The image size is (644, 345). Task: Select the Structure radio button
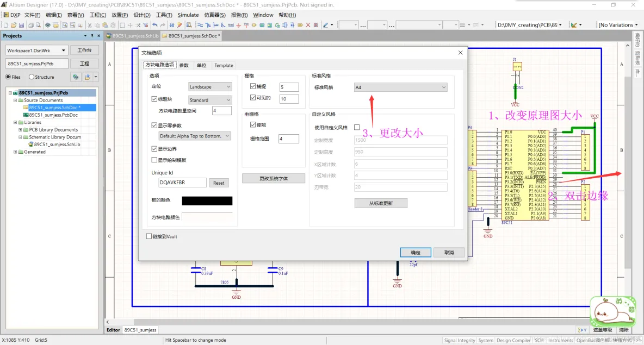pos(32,77)
